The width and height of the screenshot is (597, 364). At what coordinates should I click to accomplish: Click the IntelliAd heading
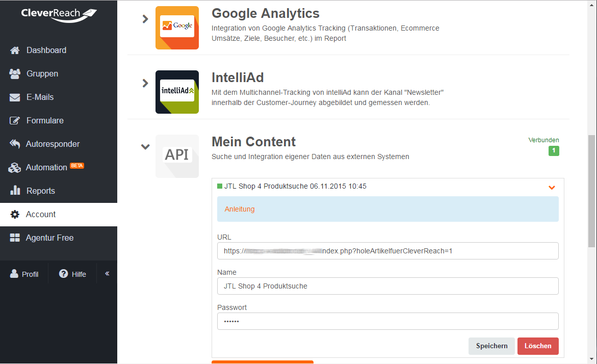[238, 77]
